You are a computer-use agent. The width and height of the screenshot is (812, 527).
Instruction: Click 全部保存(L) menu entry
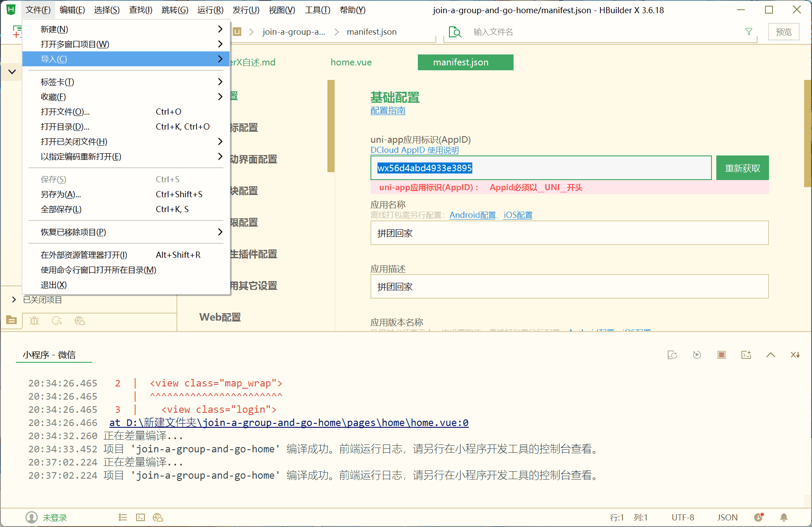coord(126,209)
